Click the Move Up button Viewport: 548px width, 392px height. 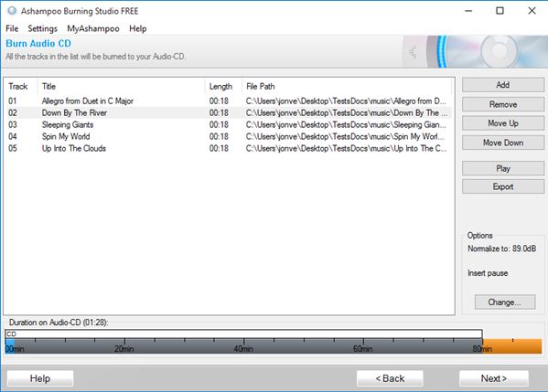pos(503,123)
